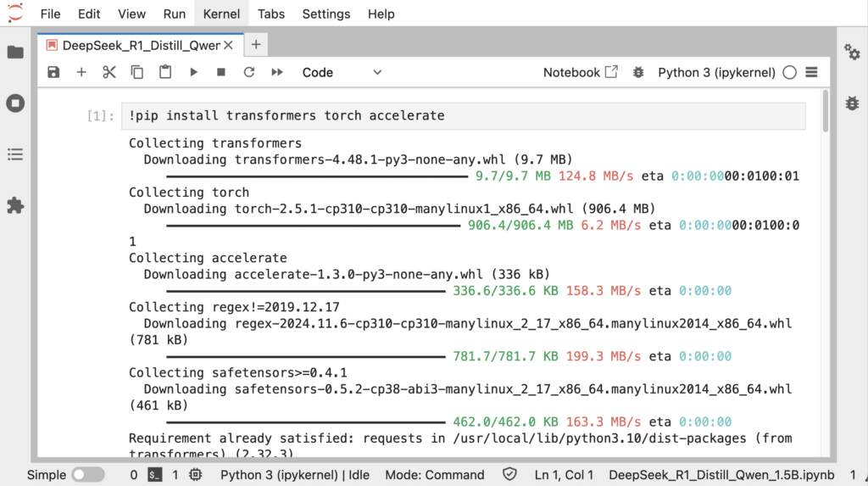Restart kernel and run all cells

(x=277, y=72)
